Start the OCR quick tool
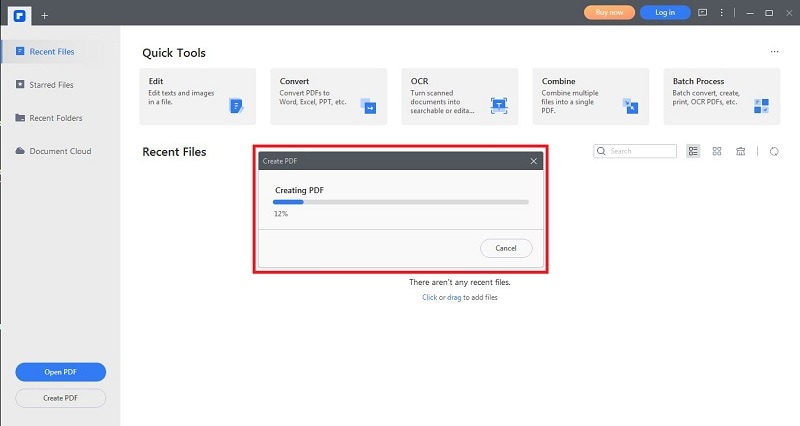This screenshot has height=426, width=800. [459, 96]
